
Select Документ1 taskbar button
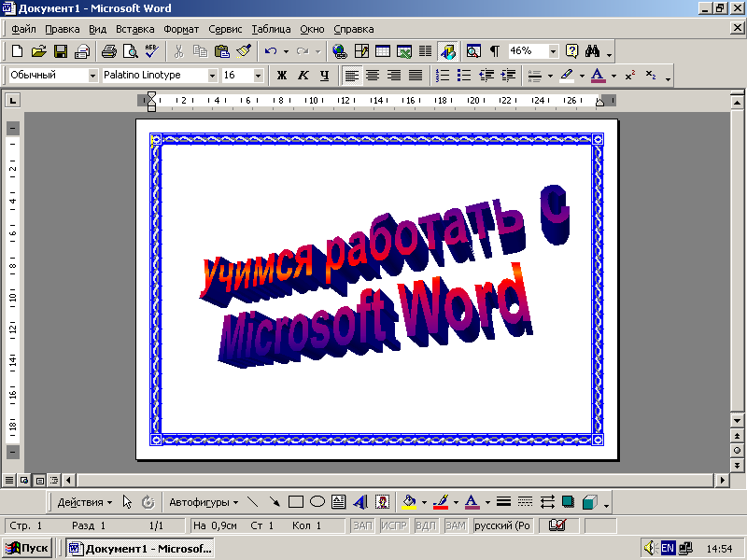coord(140,548)
